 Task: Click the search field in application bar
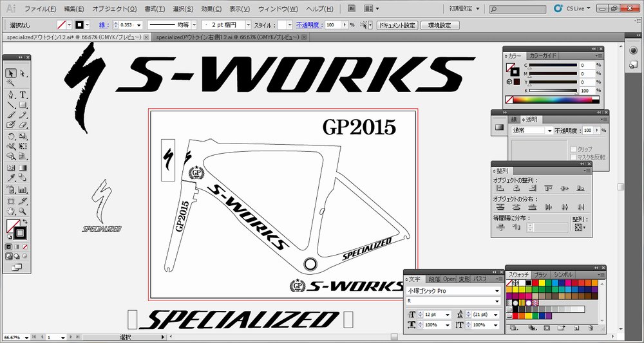(x=518, y=8)
